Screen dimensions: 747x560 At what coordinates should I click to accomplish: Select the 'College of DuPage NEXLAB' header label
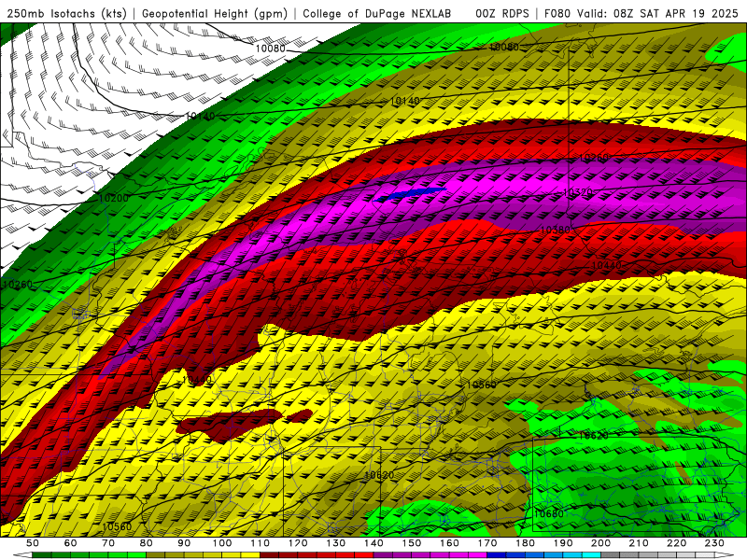376,14
